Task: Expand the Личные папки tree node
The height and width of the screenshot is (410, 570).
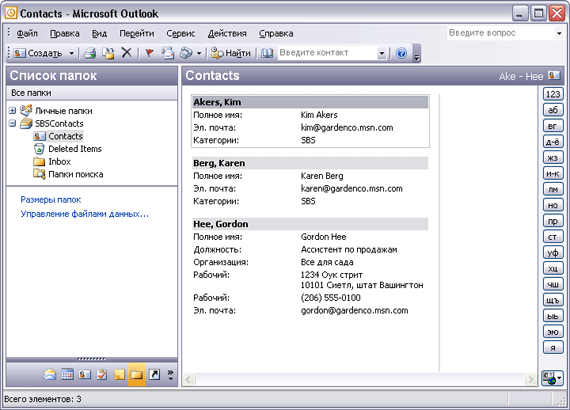Action: (12, 110)
